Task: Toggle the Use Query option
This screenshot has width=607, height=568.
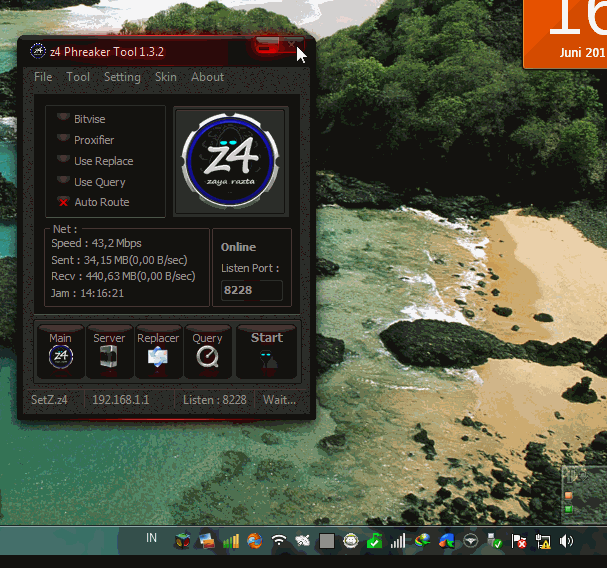Action: (63, 181)
